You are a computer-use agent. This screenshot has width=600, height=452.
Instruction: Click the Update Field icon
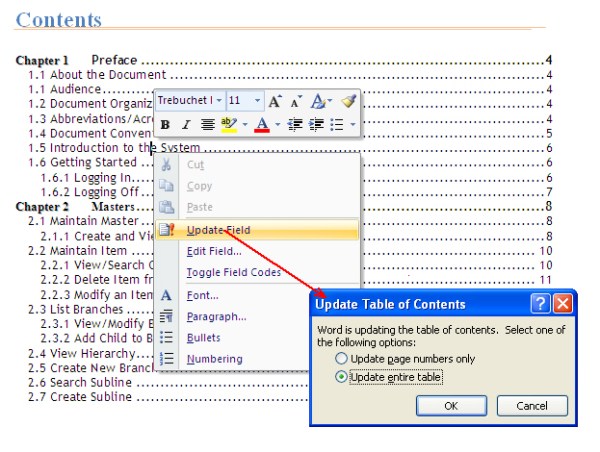pyautogui.click(x=167, y=230)
